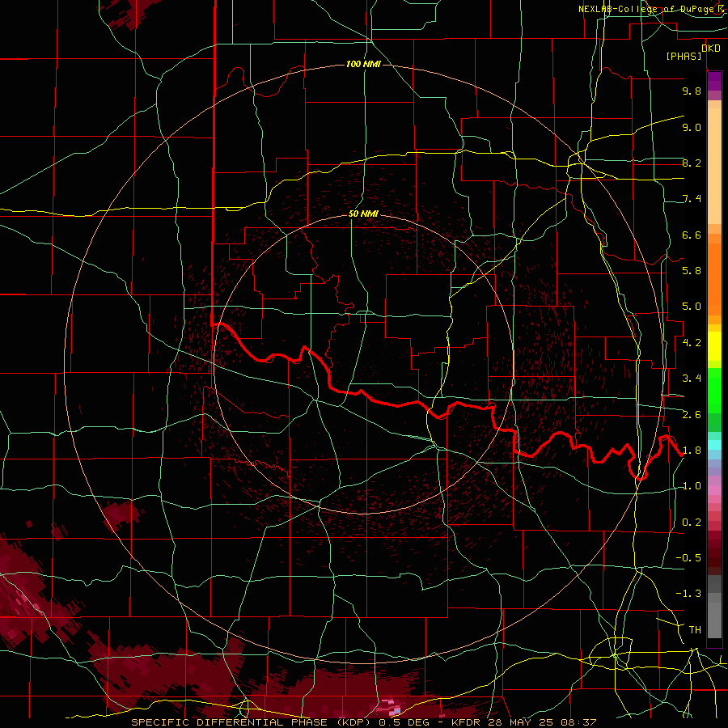Screen dimensions: 728x728
Task: Click the "[PHAS]" unit label
Action: [x=684, y=57]
